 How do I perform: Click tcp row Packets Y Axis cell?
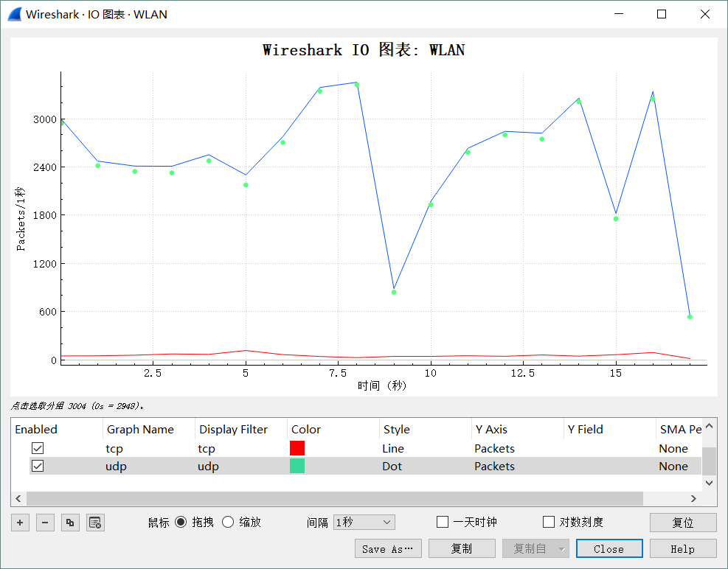[x=518, y=448]
